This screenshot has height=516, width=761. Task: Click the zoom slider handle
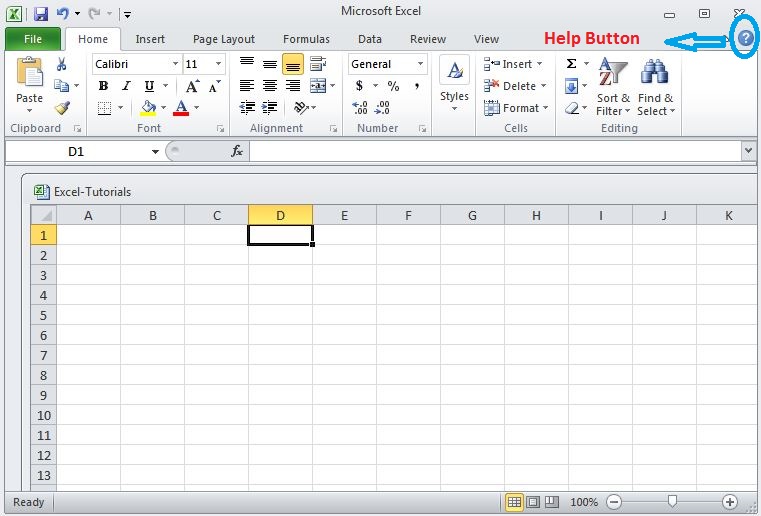coord(672,501)
